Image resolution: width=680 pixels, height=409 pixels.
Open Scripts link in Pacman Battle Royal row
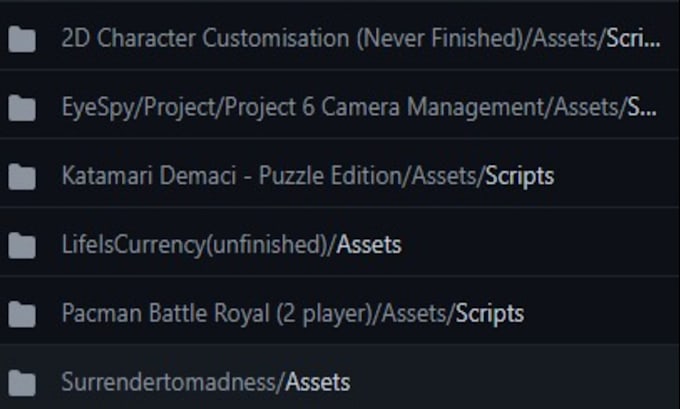(x=489, y=314)
